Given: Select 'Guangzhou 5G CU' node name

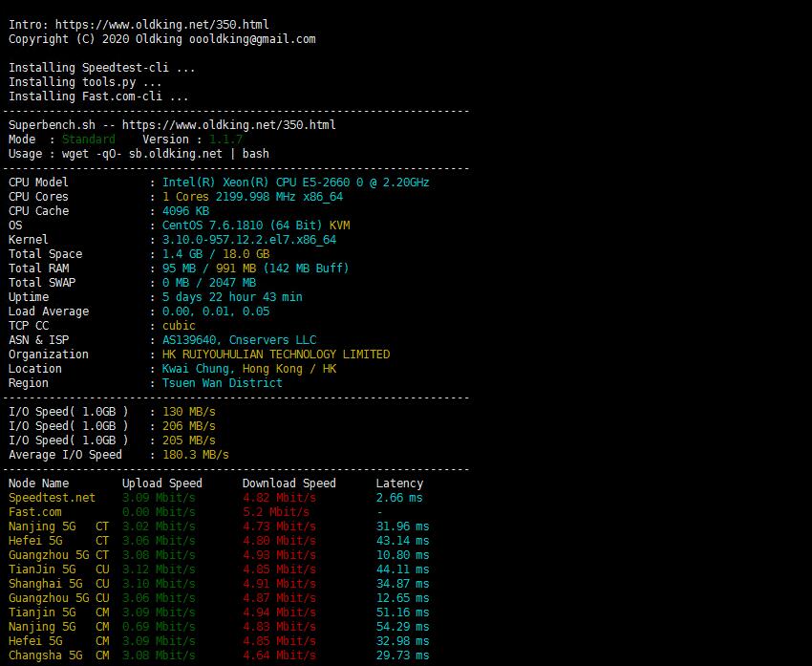Looking at the screenshot, I should [58, 598].
